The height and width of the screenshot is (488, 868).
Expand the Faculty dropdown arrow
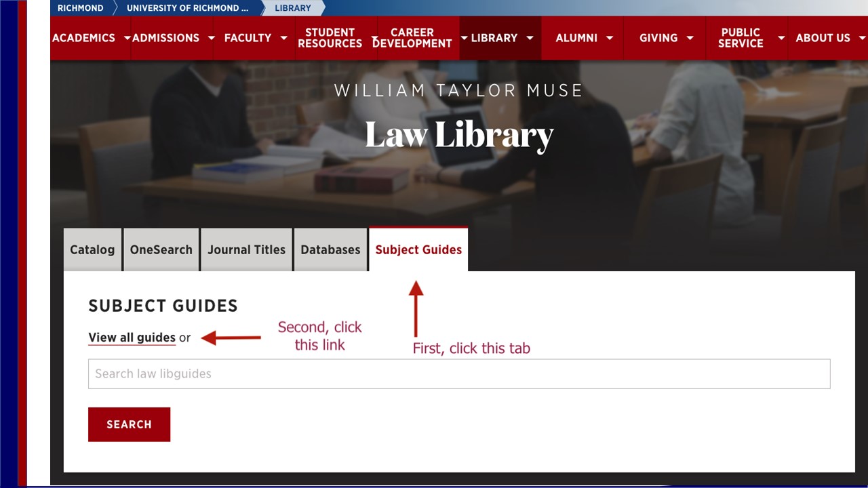[283, 38]
